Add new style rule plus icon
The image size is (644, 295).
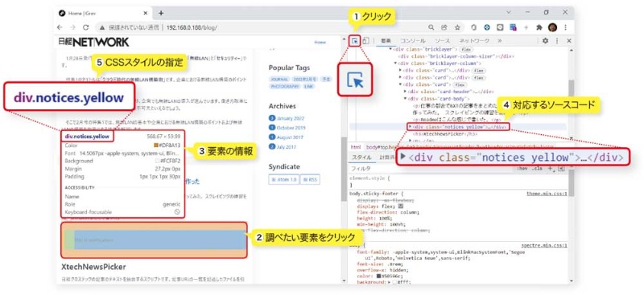coord(551,168)
